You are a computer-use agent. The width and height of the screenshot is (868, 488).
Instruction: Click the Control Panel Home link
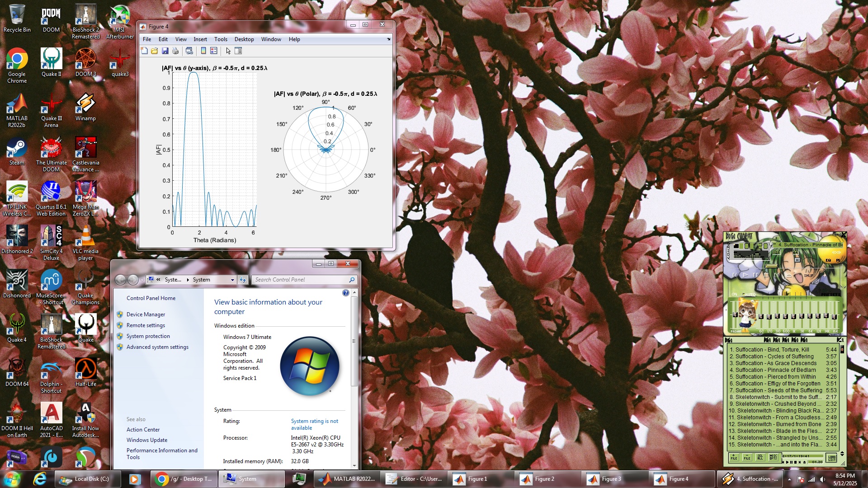pyautogui.click(x=151, y=298)
